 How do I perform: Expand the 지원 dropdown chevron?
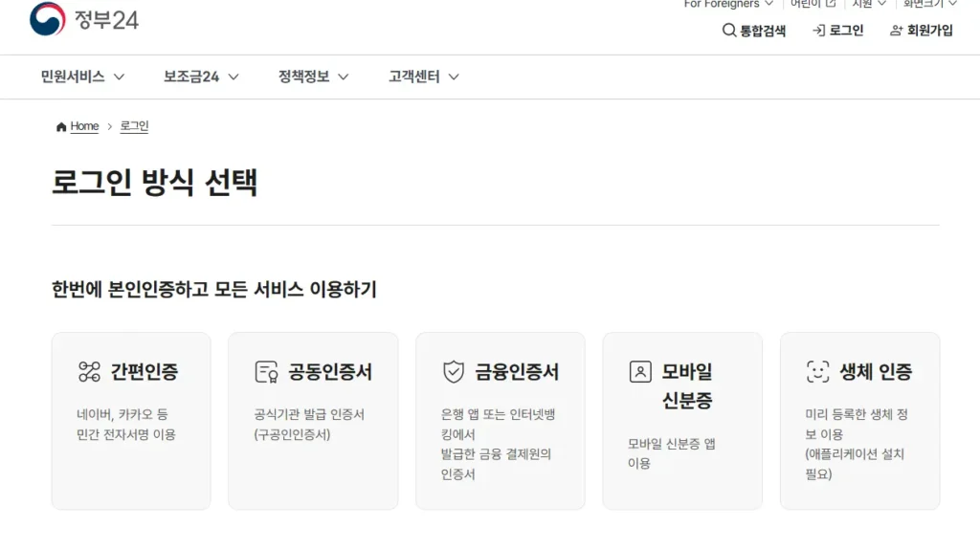[881, 3]
